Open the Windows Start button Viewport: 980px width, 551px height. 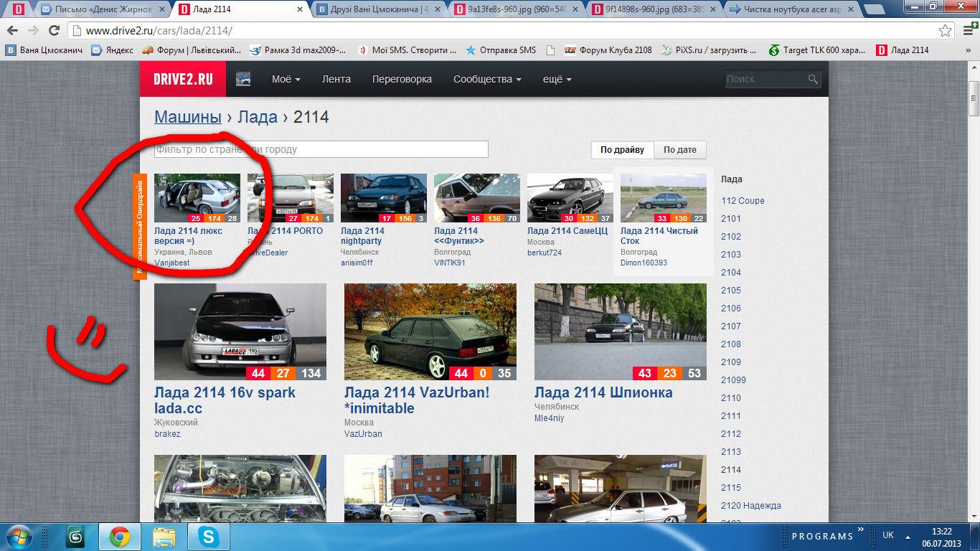[x=19, y=536]
